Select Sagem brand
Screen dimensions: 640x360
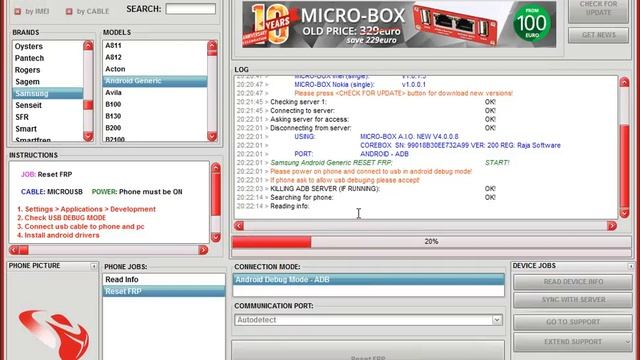tap(48, 82)
